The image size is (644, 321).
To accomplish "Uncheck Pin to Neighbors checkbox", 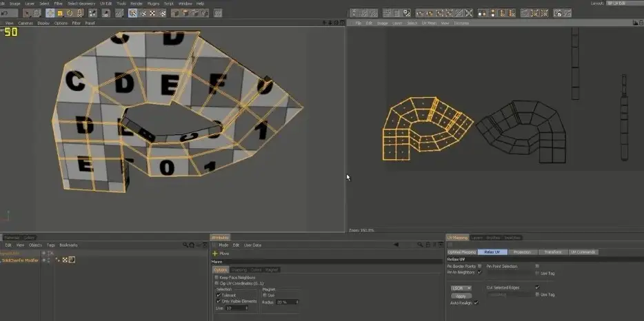I will [479, 272].
